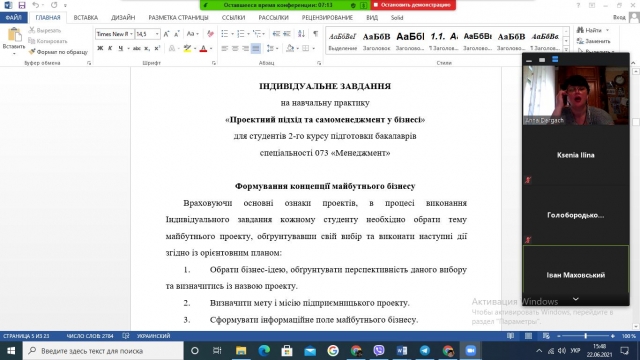Increase font size with the A-up icon
This screenshot has height=360, width=640.
click(x=166, y=34)
